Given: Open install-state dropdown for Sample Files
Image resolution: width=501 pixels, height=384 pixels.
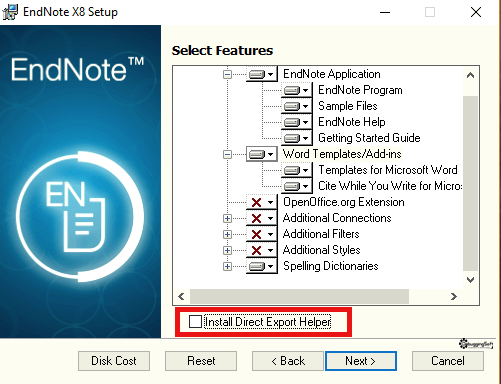Looking at the screenshot, I should (x=297, y=106).
